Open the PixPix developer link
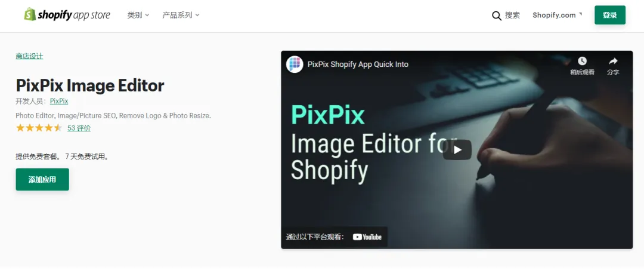Screen dimensions: 644x270 tap(59, 101)
